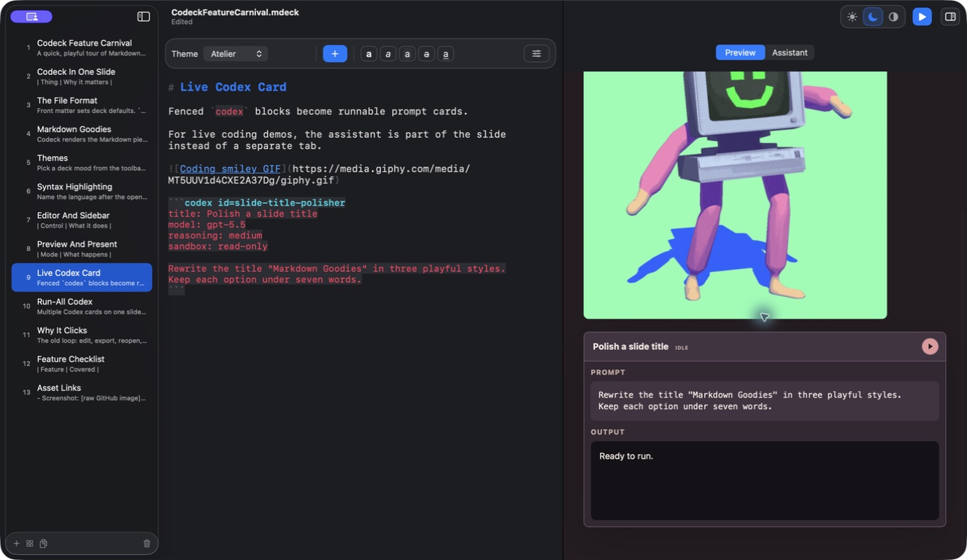The image size is (967, 560).
Task: Select slide 8 Preview And Present
Action: (82, 249)
